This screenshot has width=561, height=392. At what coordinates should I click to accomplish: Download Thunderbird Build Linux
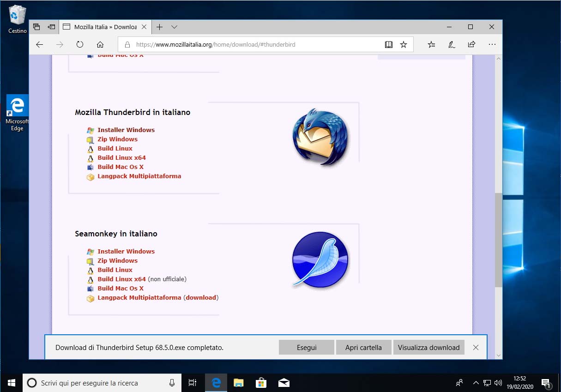[115, 148]
